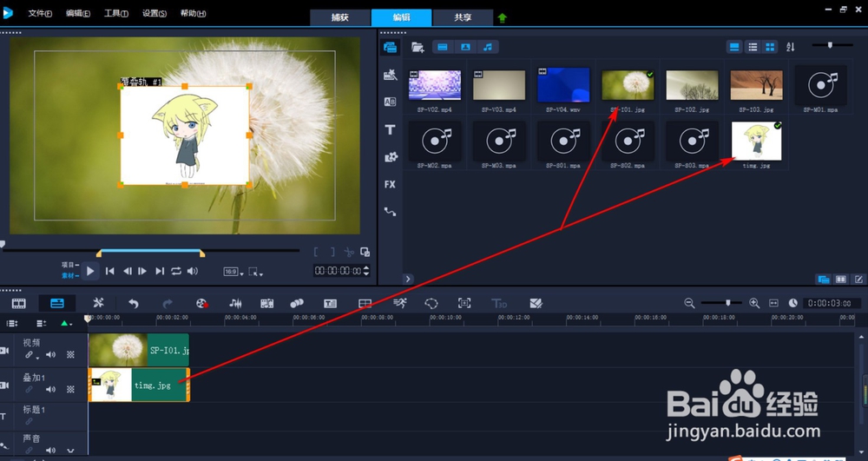Open the time remapping tool
Image resolution: width=868 pixels, height=461 pixels.
point(399,303)
